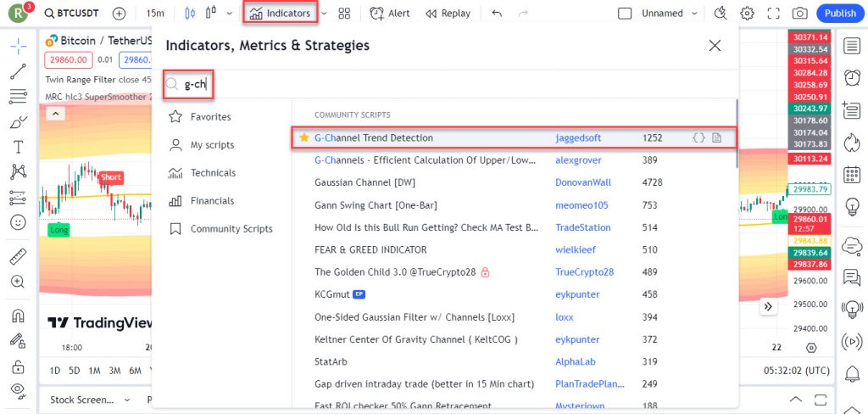Open the watchlist panel icon
The image size is (868, 414).
(852, 47)
